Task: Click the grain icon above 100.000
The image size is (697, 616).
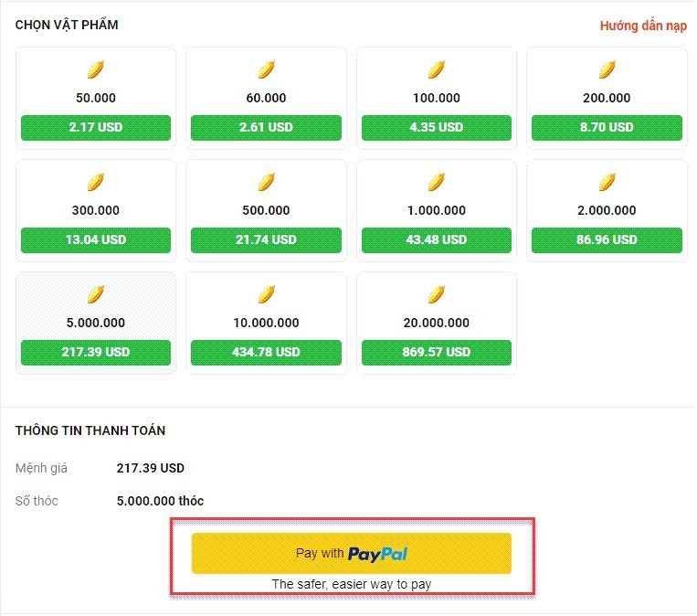Action: point(437,69)
